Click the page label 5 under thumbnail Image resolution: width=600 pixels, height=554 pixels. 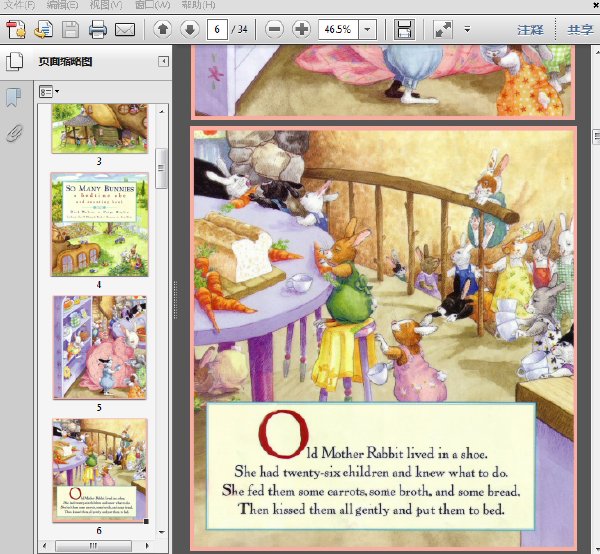[99, 408]
